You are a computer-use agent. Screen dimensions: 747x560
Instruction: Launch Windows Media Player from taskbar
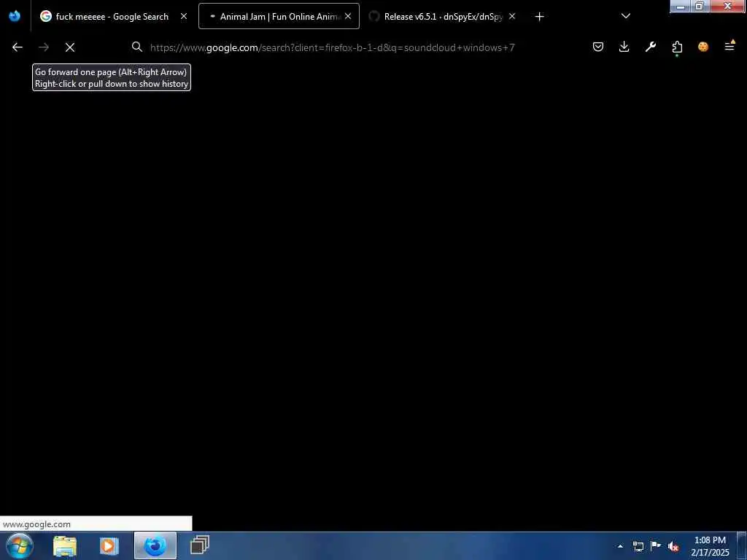click(109, 546)
